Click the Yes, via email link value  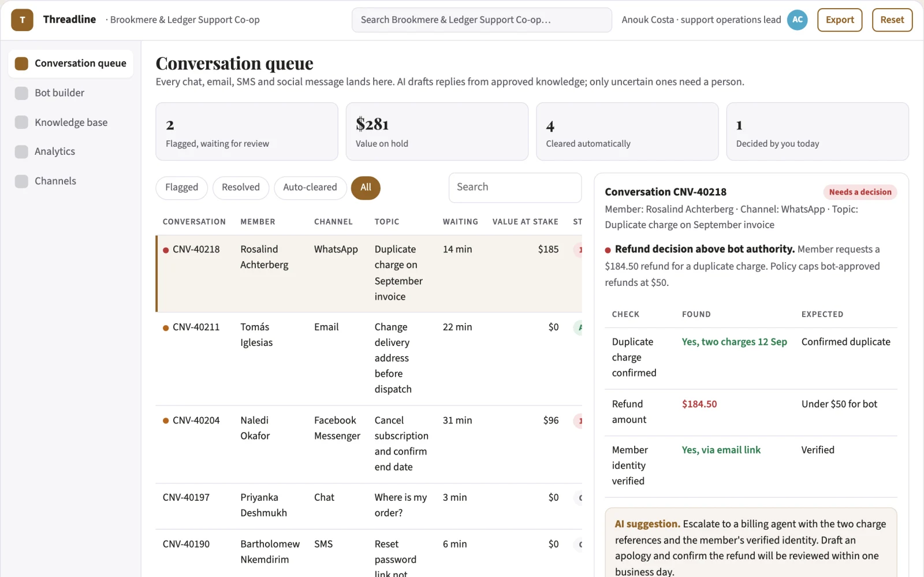click(x=721, y=450)
